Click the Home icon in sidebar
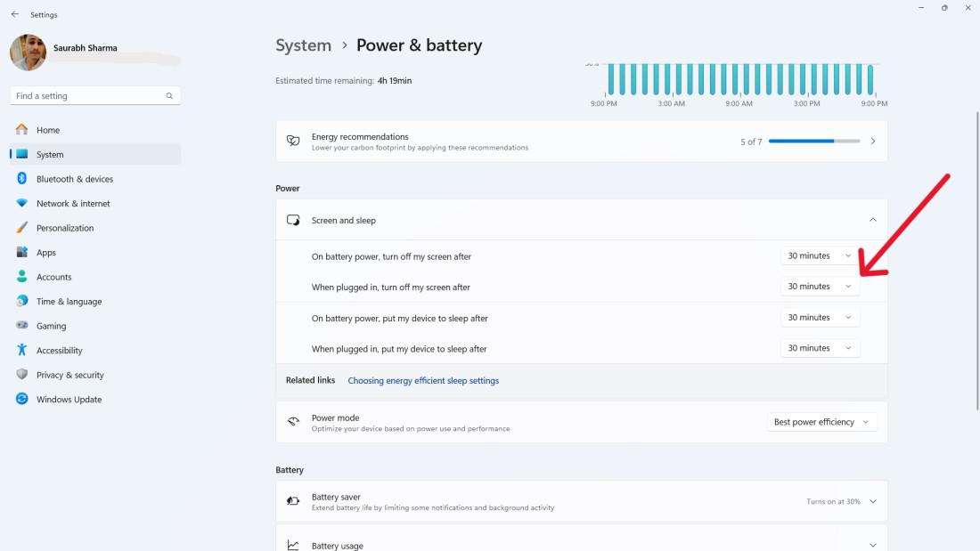980x551 pixels. click(x=22, y=130)
